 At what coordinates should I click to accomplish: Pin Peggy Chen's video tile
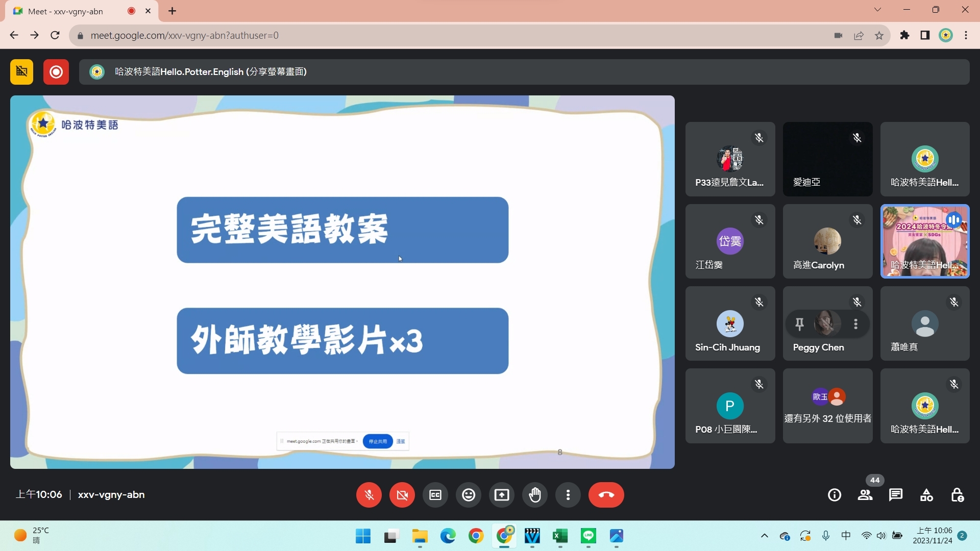click(x=799, y=324)
